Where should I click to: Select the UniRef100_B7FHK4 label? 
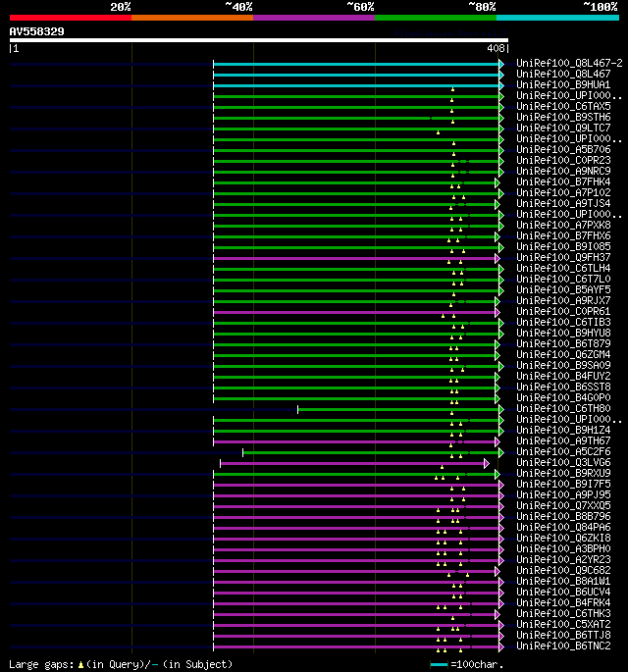click(563, 181)
